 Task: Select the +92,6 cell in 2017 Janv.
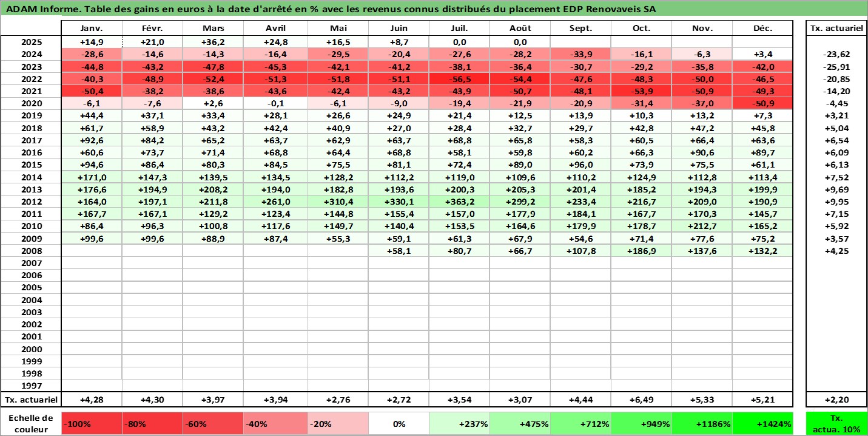92,140
